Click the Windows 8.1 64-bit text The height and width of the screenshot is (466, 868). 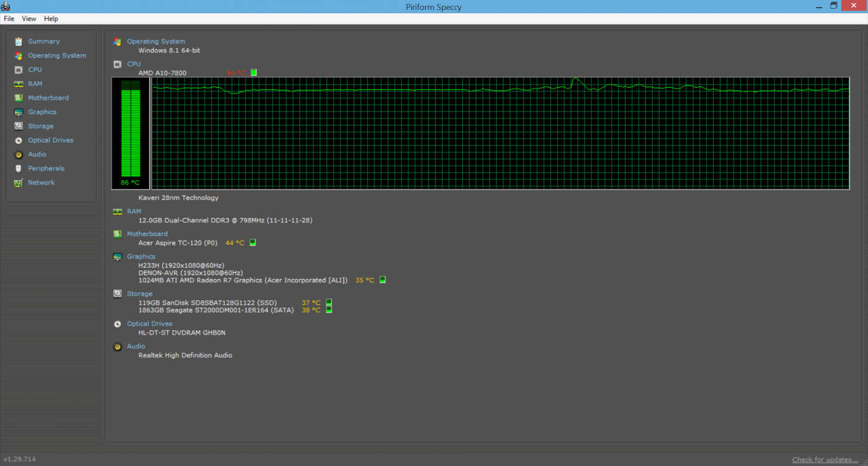169,50
